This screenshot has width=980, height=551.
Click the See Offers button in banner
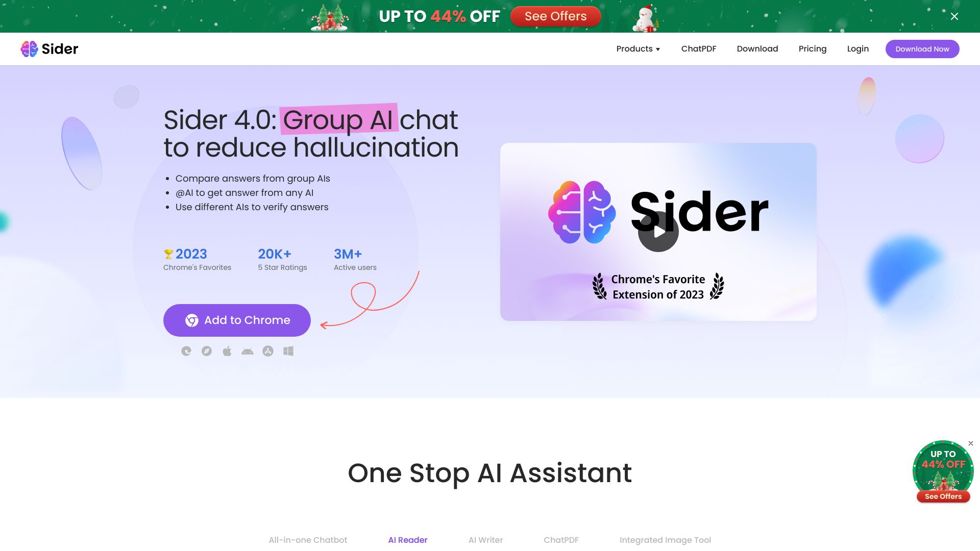tap(556, 16)
